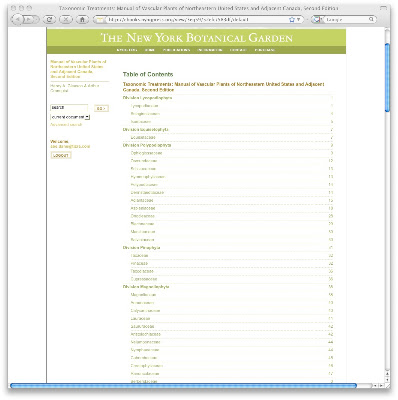Open The New York Botanical Garden banner
Image resolution: width=398 pixels, height=400 pixels.
196,38
